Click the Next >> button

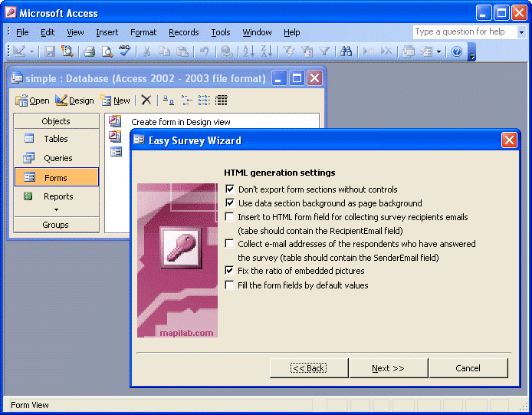coord(388,368)
